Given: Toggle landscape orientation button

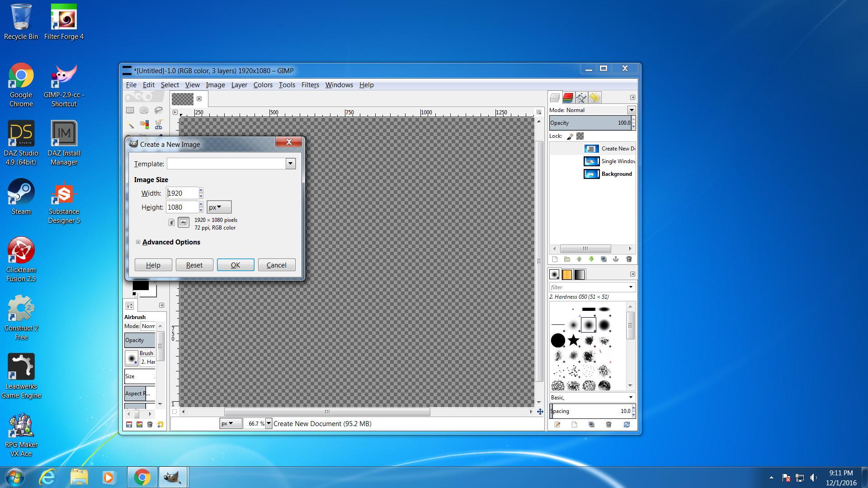Looking at the screenshot, I should point(183,222).
